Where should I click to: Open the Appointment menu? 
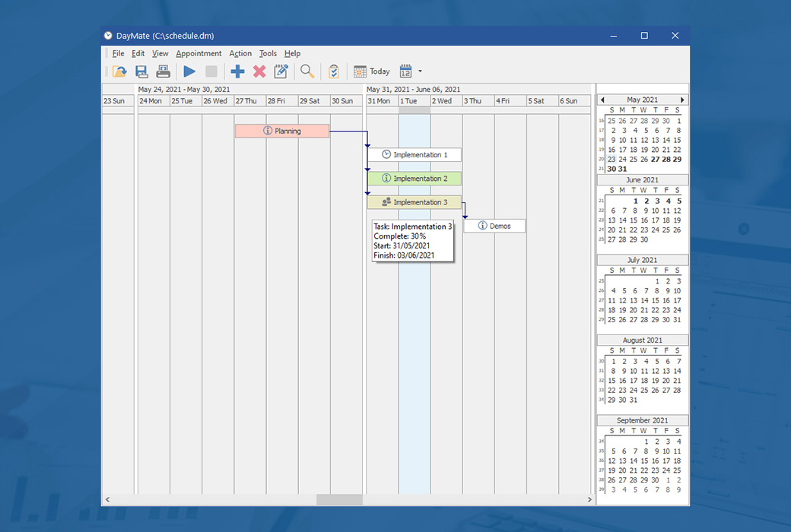tap(199, 53)
